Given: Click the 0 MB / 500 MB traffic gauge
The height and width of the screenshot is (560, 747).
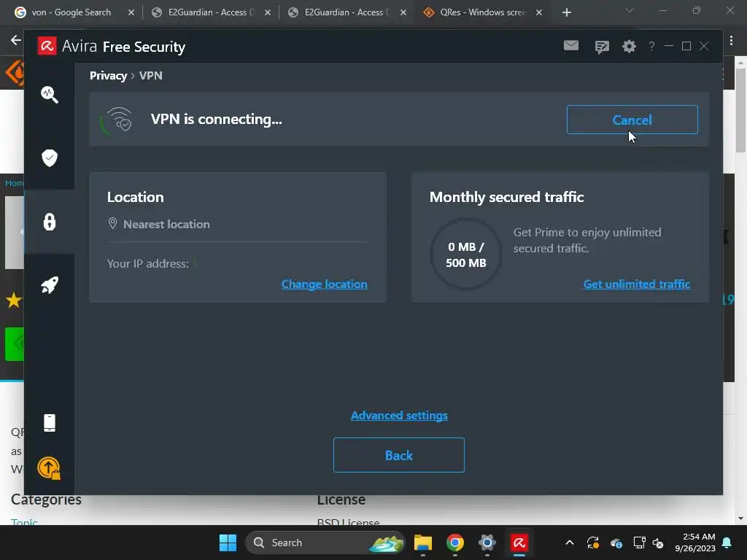Looking at the screenshot, I should tap(466, 254).
